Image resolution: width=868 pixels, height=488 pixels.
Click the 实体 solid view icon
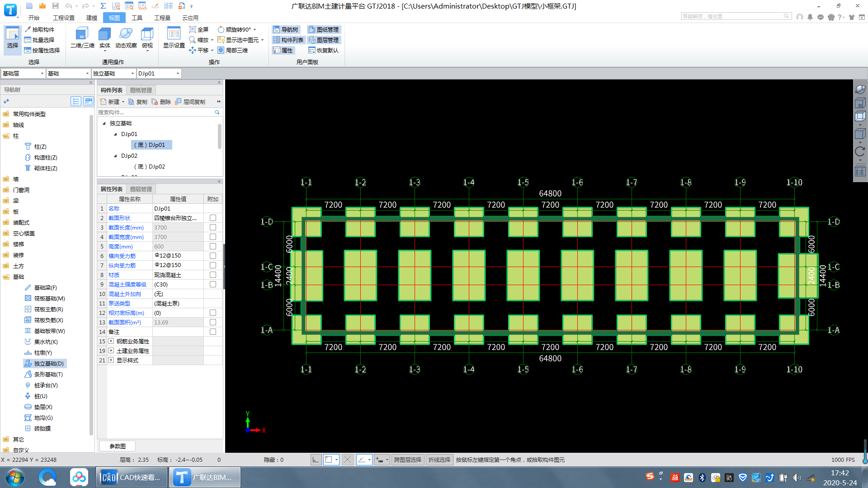[x=104, y=38]
